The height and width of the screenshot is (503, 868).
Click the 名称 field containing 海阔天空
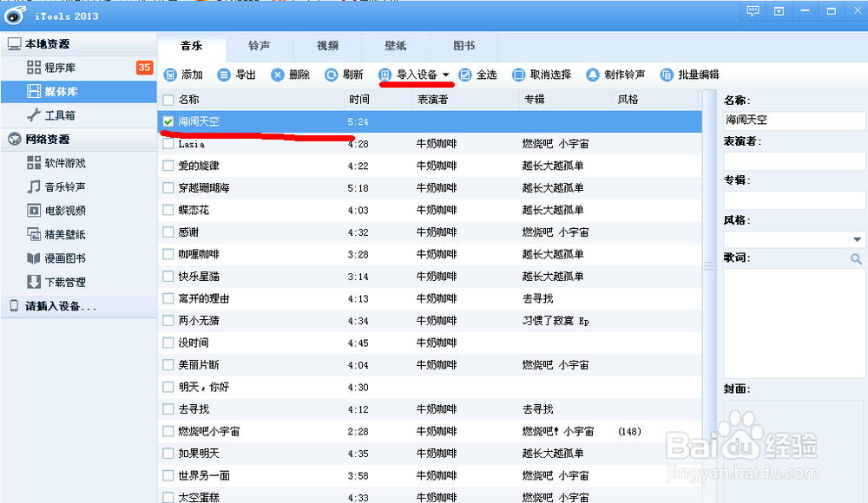pos(794,120)
